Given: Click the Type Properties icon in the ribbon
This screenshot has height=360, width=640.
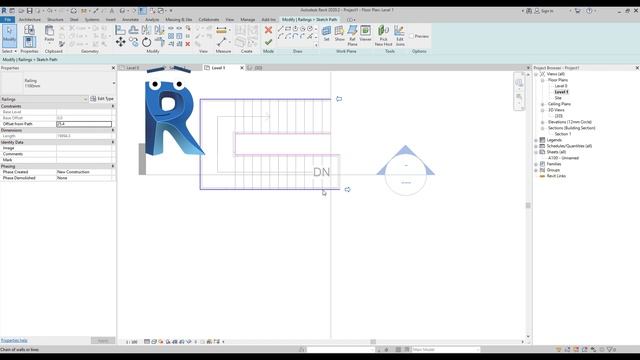Looking at the screenshot, I should pos(29,29).
